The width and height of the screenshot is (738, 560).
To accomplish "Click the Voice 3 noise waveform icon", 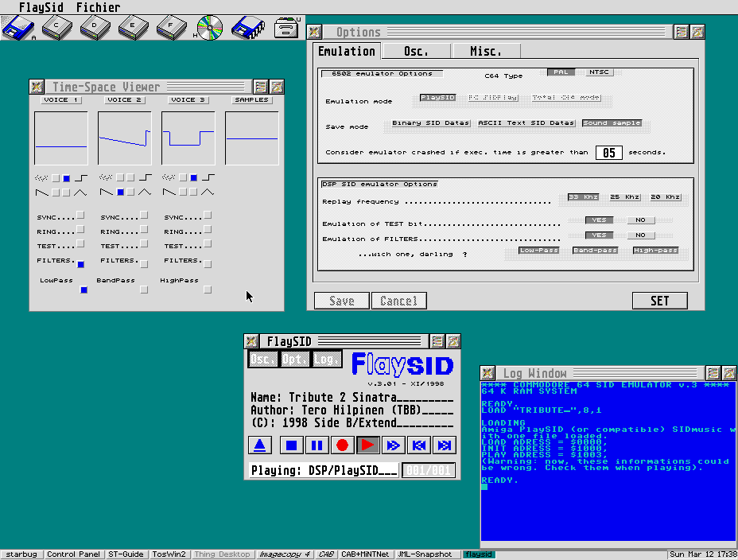I will (169, 178).
